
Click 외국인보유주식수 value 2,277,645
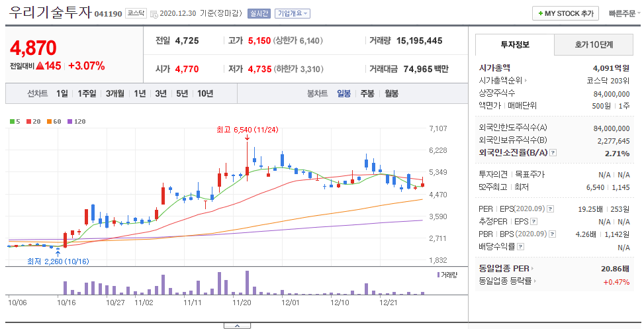[613, 141]
